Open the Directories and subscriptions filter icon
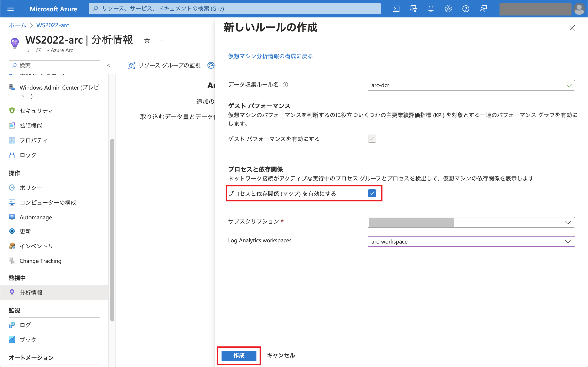The image size is (588, 367). [413, 9]
